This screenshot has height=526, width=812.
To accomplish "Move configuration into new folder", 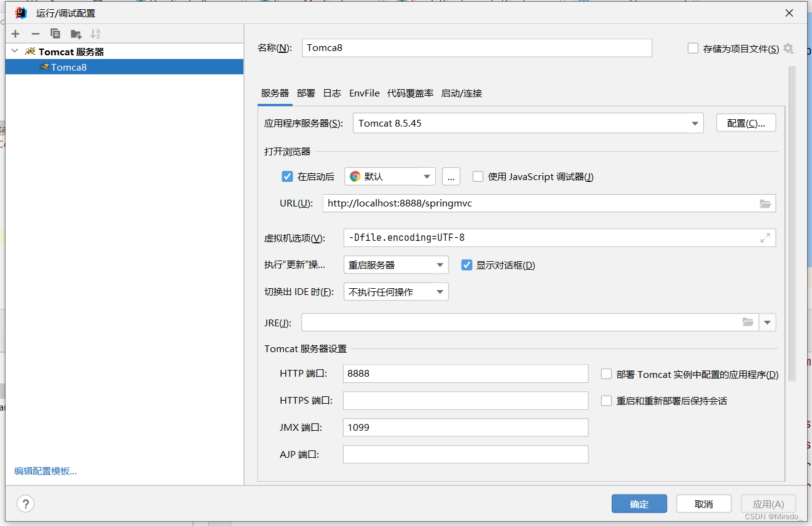I will [76, 34].
